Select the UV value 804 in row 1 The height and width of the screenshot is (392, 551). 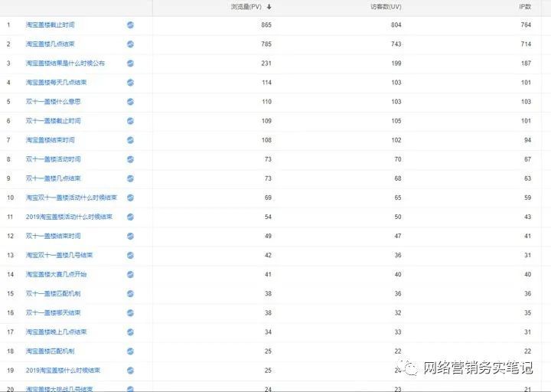point(396,25)
